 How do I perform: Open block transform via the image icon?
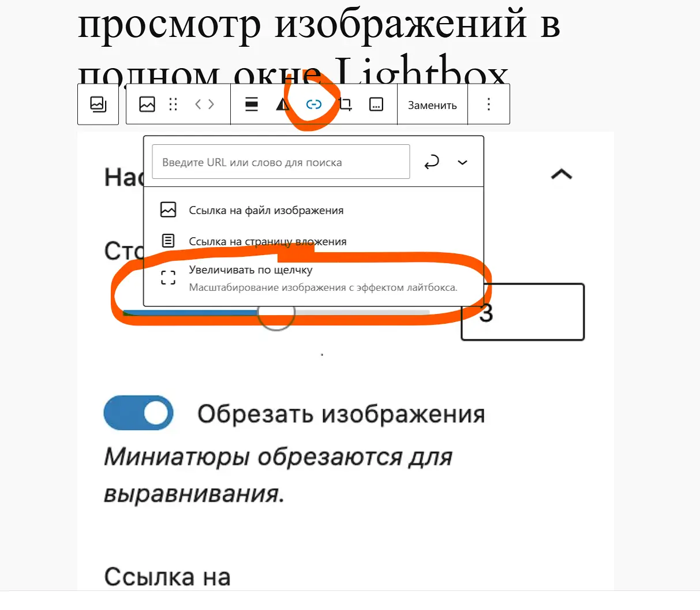point(148,104)
